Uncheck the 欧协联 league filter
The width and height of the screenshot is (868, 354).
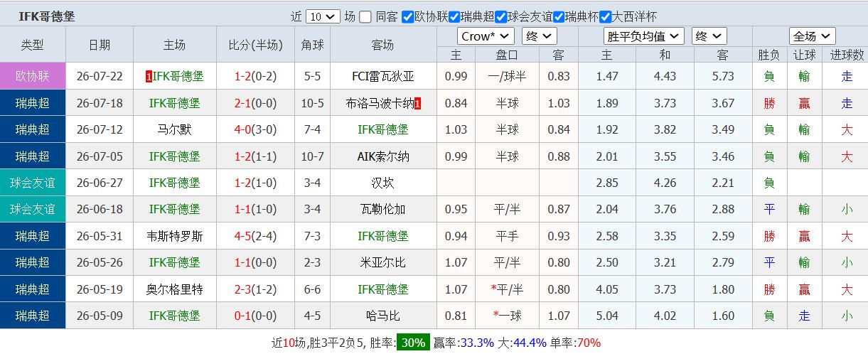click(x=408, y=16)
